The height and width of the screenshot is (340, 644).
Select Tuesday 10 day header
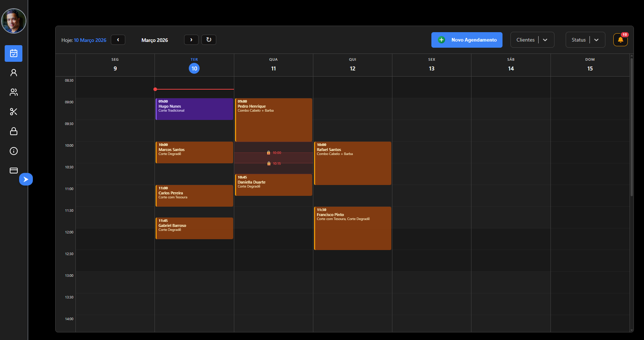coord(194,68)
